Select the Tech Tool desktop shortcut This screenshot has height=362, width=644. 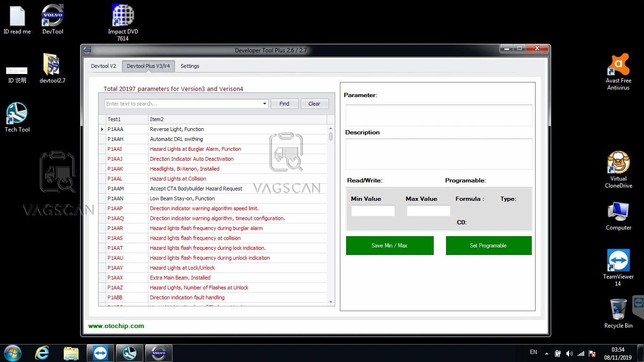point(17,117)
